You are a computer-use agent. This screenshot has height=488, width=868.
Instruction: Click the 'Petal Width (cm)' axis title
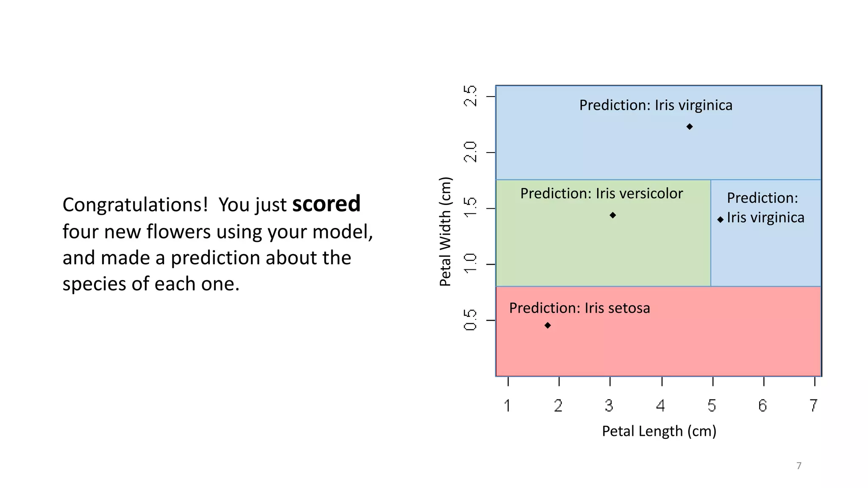pyautogui.click(x=445, y=232)
